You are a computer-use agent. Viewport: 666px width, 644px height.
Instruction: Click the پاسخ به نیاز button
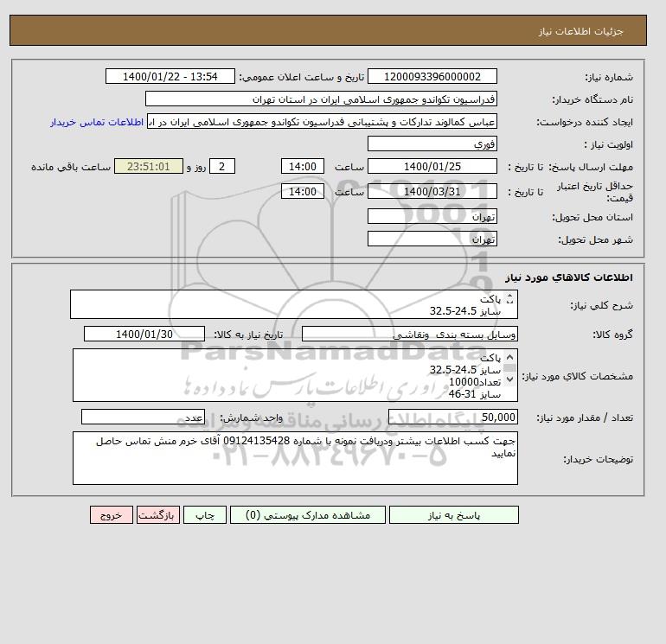click(x=453, y=515)
